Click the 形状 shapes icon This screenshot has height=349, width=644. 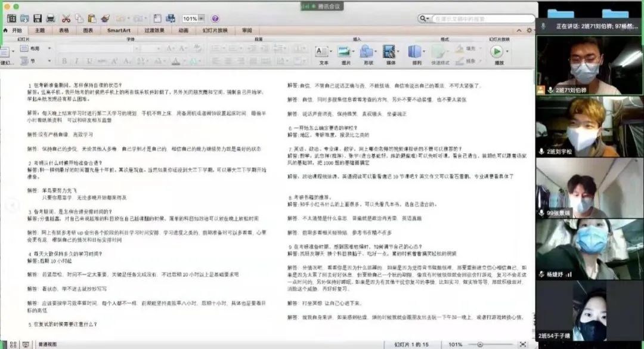pyautogui.click(x=369, y=53)
